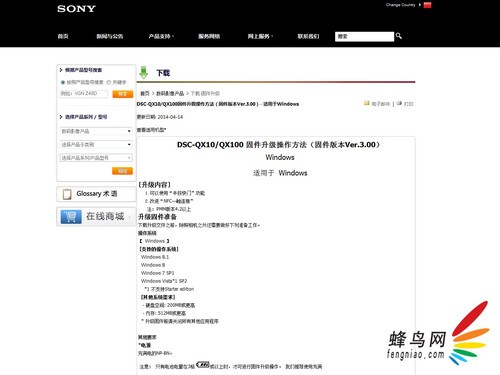Click the 数码影像产品 breadcrumb link
Image resolution: width=500 pixels, height=375 pixels.
tap(170, 94)
